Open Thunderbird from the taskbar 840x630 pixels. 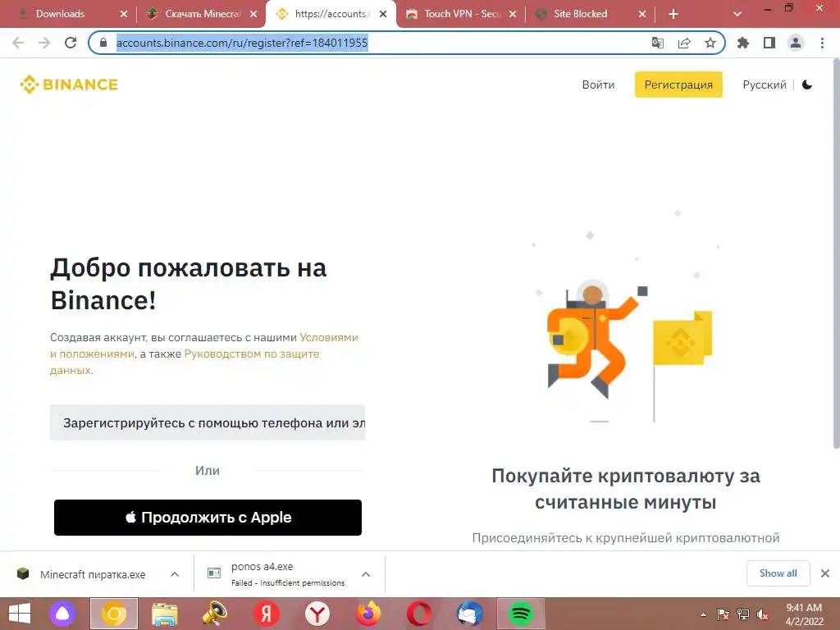pyautogui.click(x=470, y=614)
